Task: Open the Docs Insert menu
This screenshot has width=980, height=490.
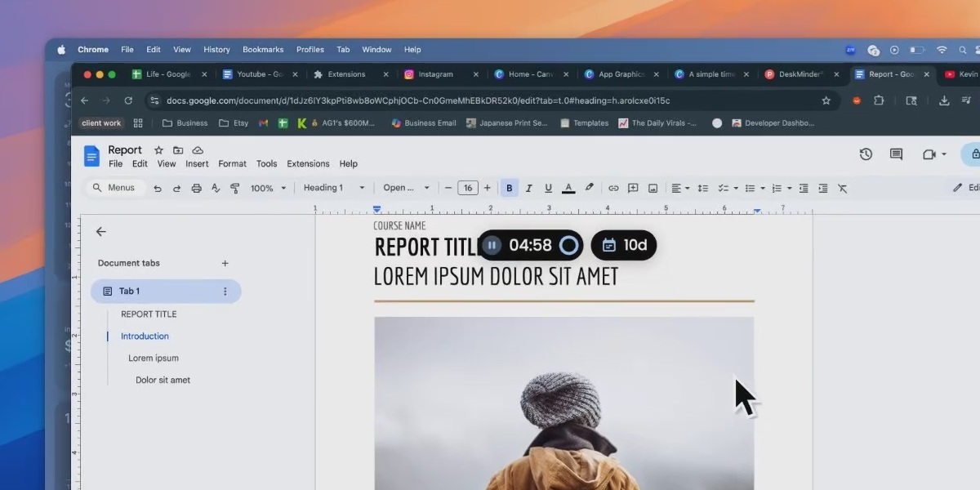Action: coord(197,163)
